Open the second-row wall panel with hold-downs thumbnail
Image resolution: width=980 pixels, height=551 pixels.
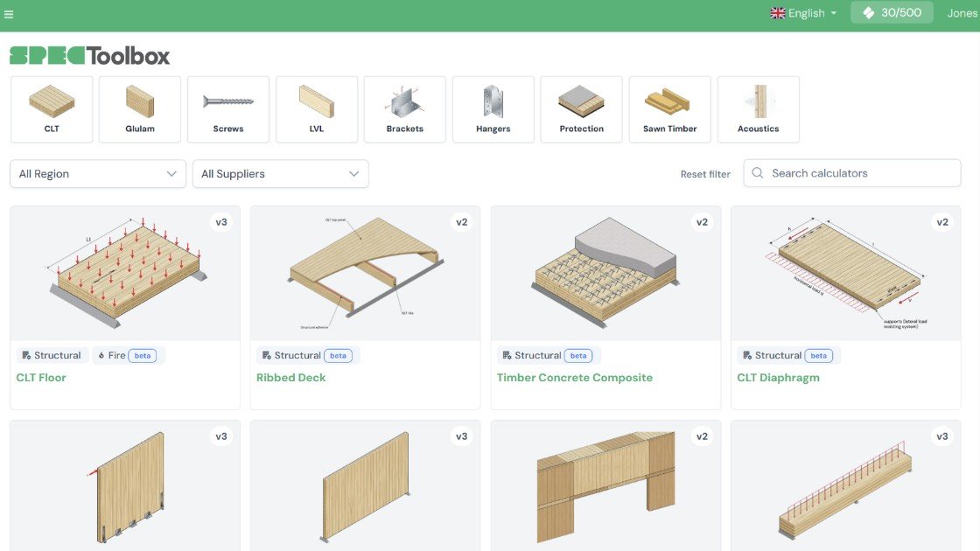coord(125,486)
